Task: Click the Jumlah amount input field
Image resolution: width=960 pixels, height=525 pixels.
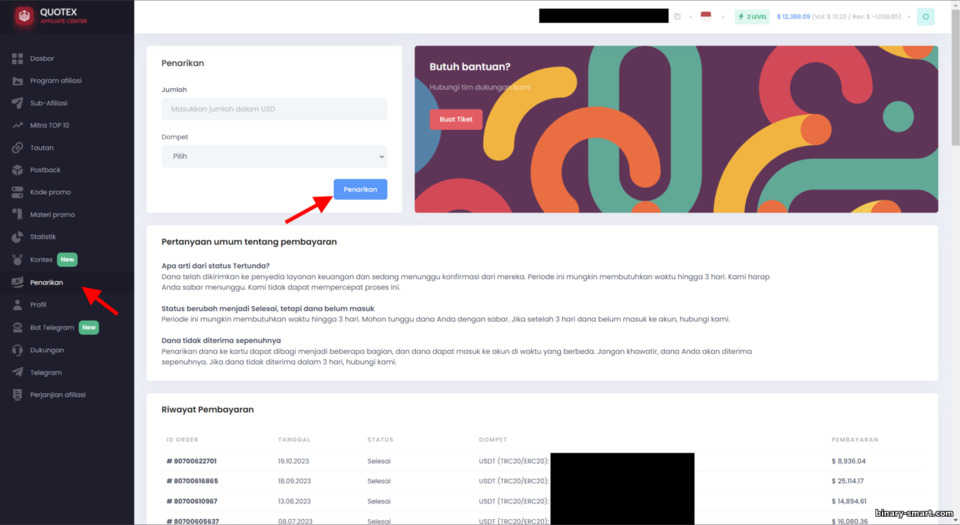Action: point(274,109)
